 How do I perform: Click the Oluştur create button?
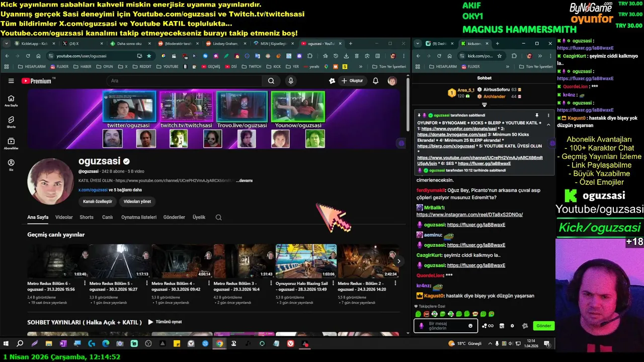tap(352, 81)
